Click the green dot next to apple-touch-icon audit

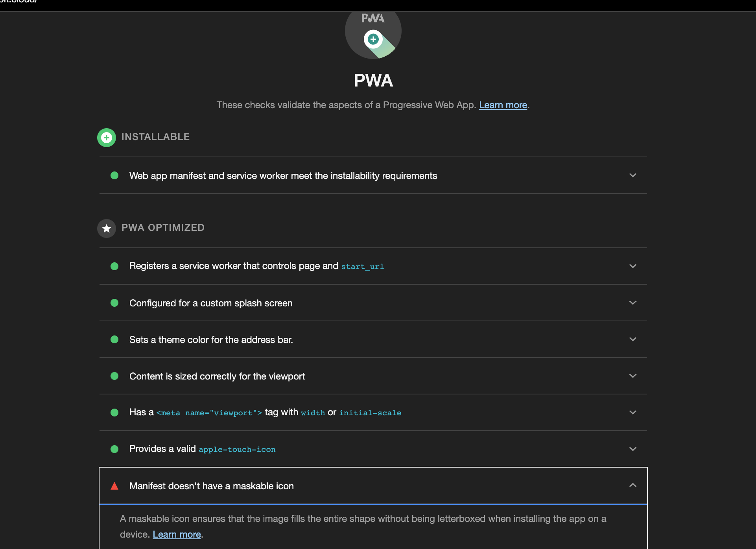(115, 449)
